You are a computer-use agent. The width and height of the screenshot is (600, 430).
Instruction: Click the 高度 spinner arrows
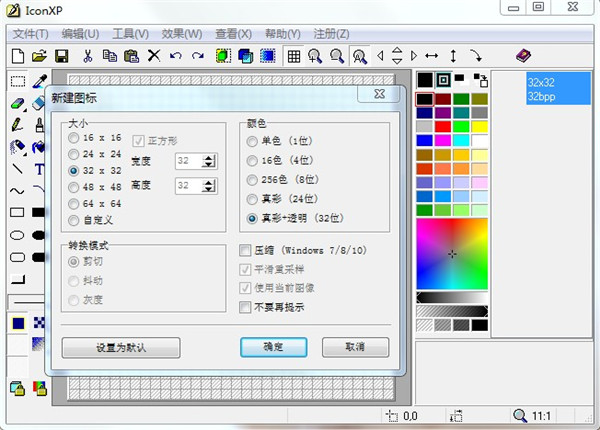208,186
